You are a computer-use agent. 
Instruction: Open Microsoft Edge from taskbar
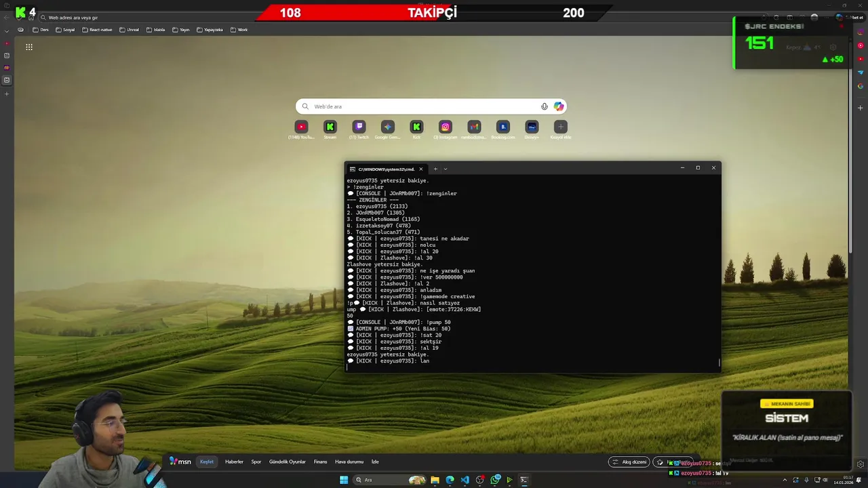[450, 480]
